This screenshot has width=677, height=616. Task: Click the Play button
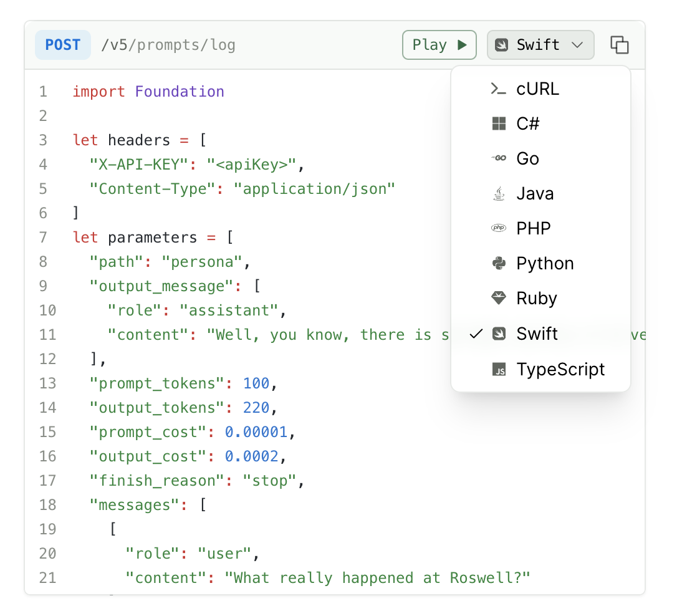439,44
